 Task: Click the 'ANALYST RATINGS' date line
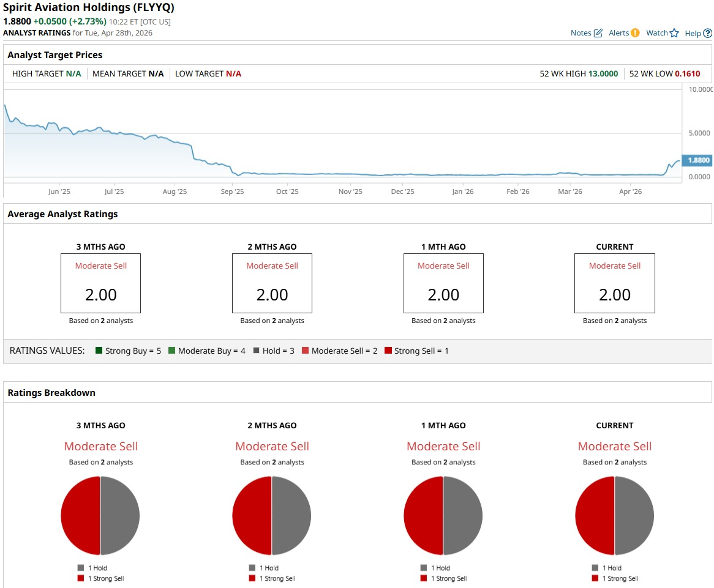pyautogui.click(x=78, y=33)
